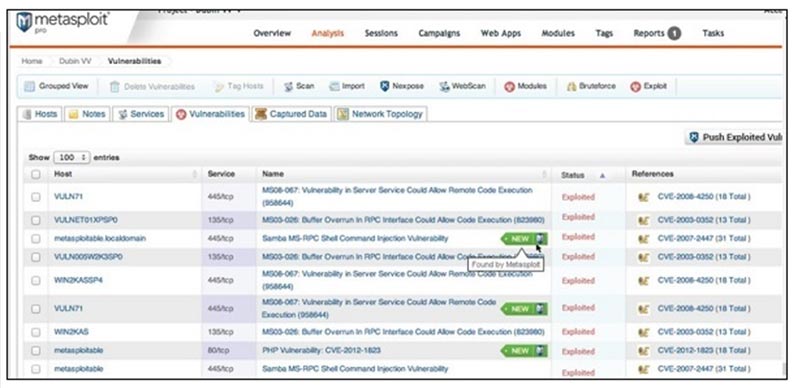Sort the table by Host column

pos(63,174)
